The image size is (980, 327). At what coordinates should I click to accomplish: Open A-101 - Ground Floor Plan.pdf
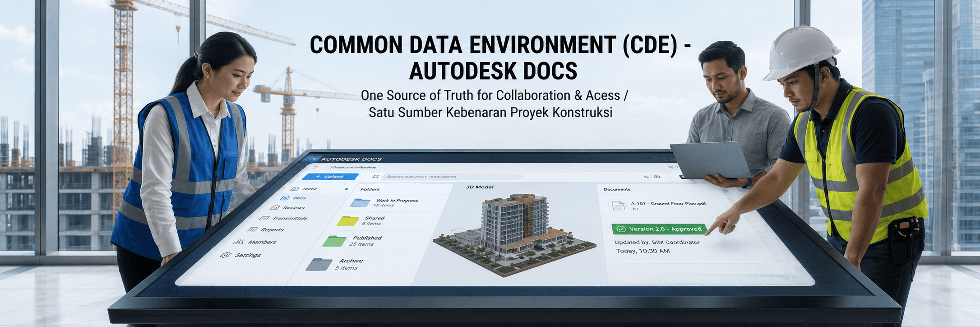668,204
